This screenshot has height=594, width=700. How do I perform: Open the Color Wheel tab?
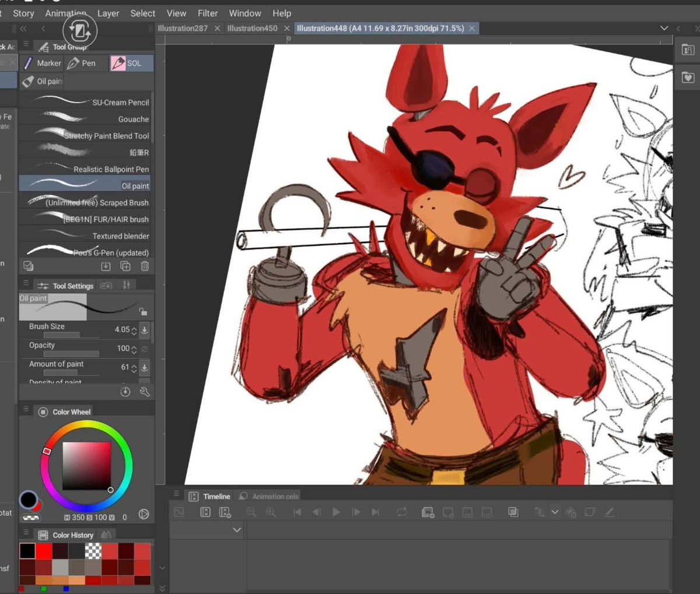[64, 412]
